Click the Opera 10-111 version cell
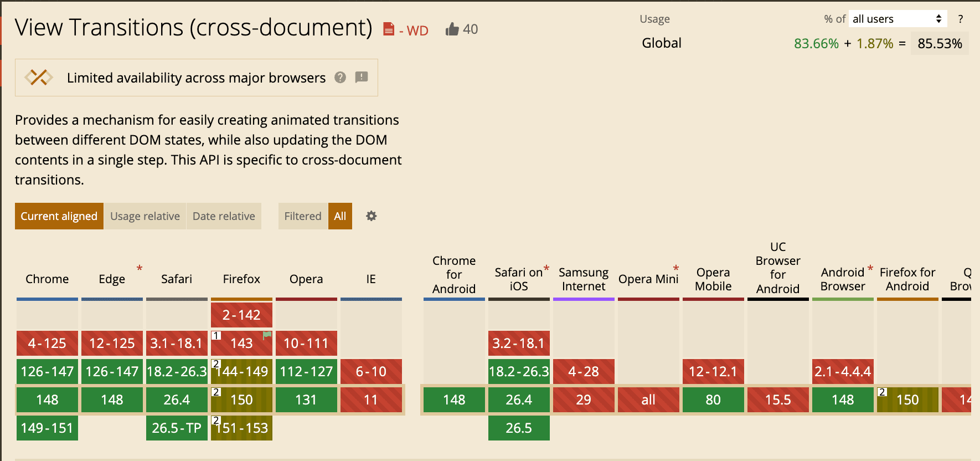The width and height of the screenshot is (980, 461). [306, 344]
